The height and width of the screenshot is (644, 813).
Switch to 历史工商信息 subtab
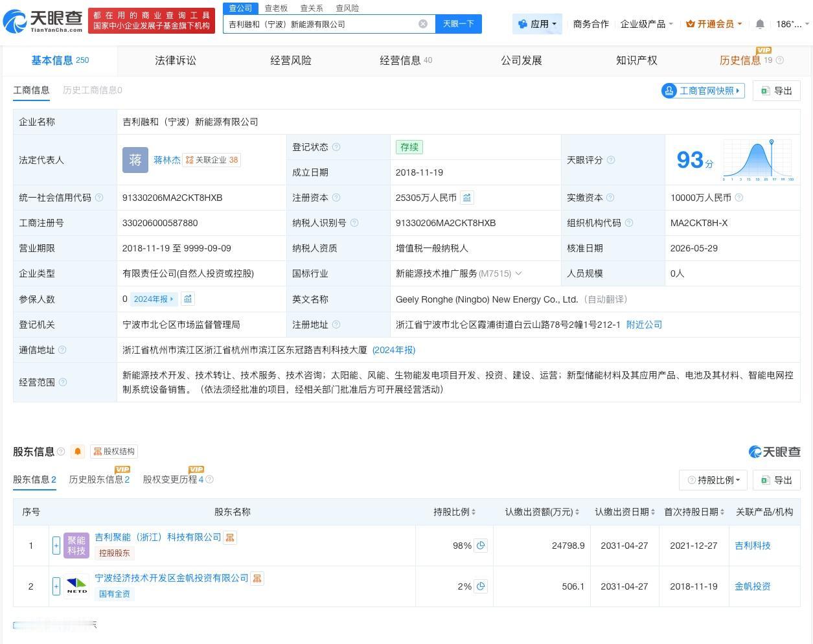click(93, 90)
